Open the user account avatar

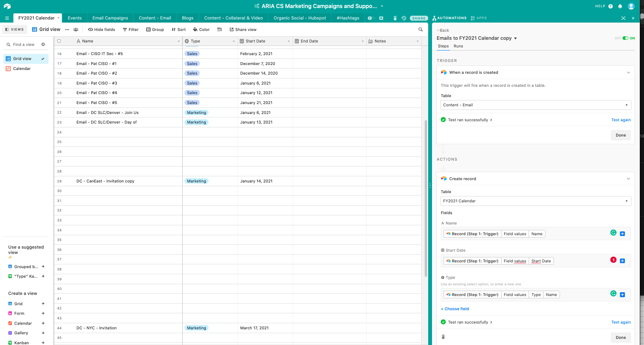[x=631, y=6]
